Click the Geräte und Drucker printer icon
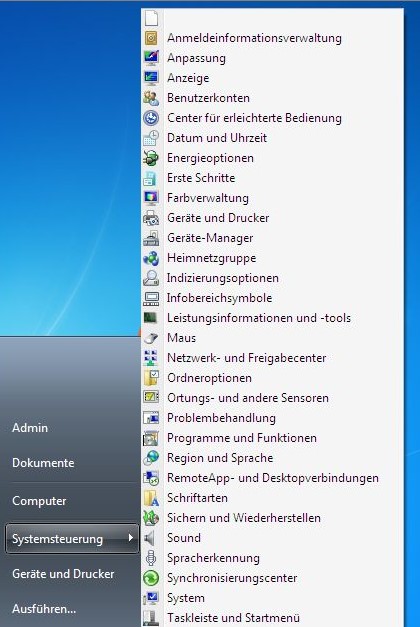This screenshot has width=420, height=627. coord(151,218)
